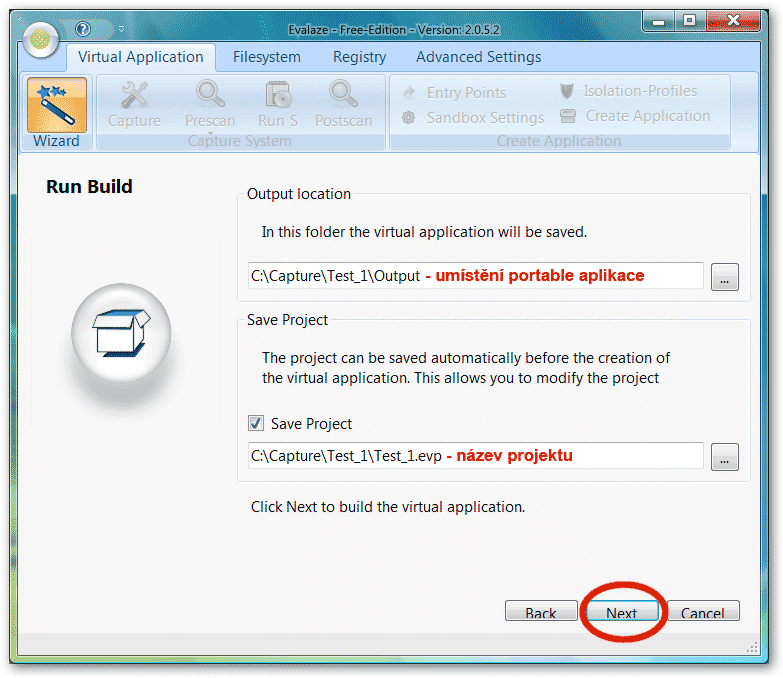Click Next to build the application

(x=622, y=611)
